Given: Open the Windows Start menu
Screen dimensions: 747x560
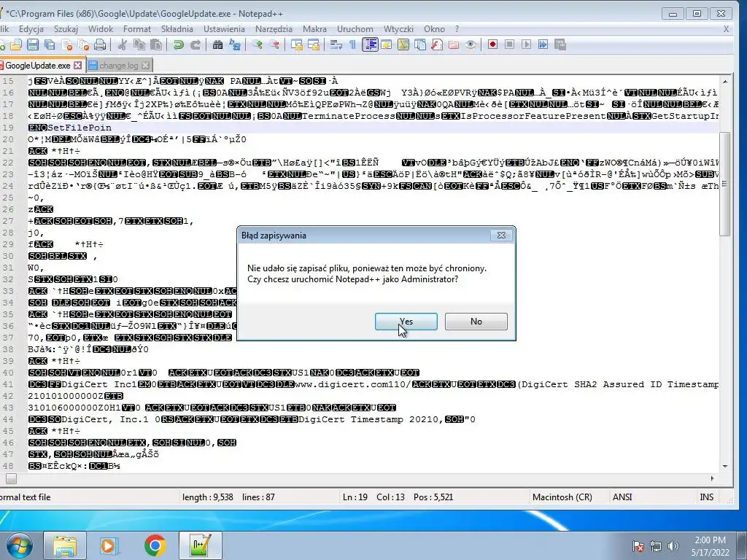Looking at the screenshot, I should coord(20,545).
